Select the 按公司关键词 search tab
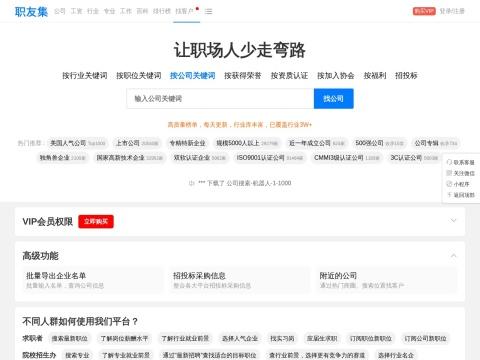This screenshot has width=480, height=360. pos(193,76)
